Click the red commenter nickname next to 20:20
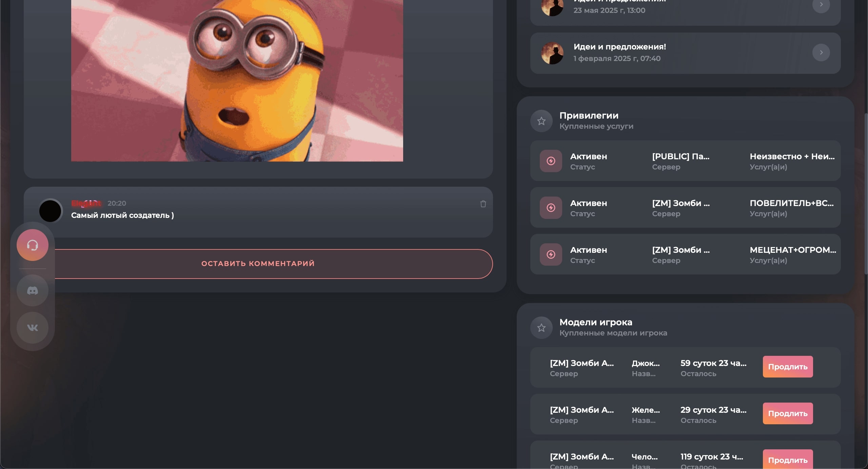 (x=86, y=203)
